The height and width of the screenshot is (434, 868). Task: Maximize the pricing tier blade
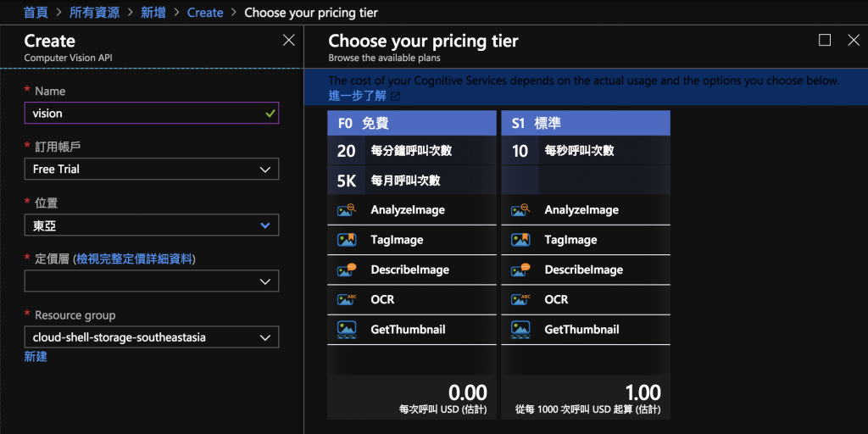click(825, 40)
